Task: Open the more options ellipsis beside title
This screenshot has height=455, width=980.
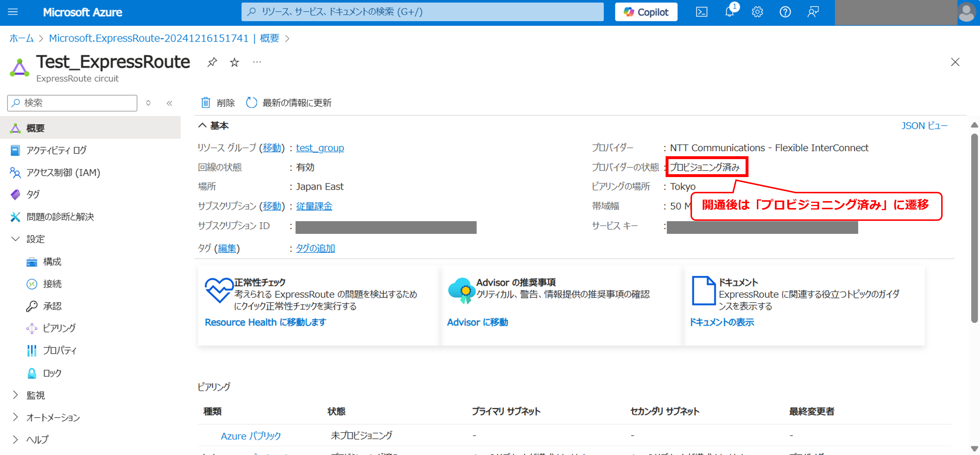Action: click(x=257, y=62)
